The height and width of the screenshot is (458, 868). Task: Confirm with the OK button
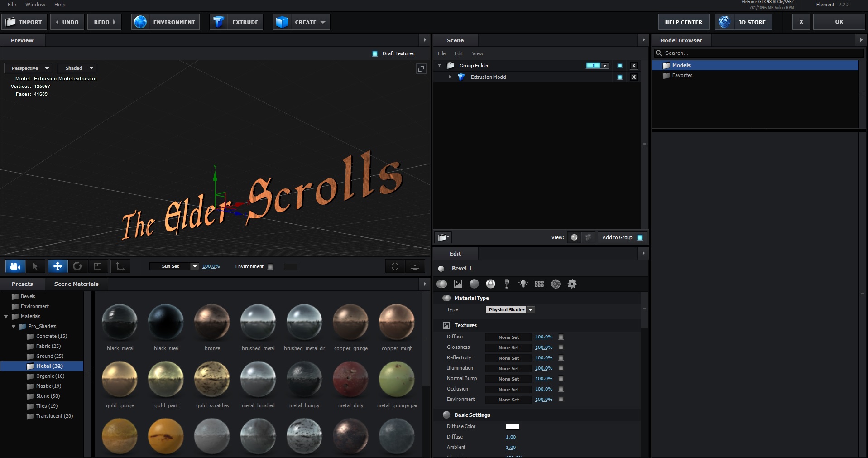tap(839, 22)
